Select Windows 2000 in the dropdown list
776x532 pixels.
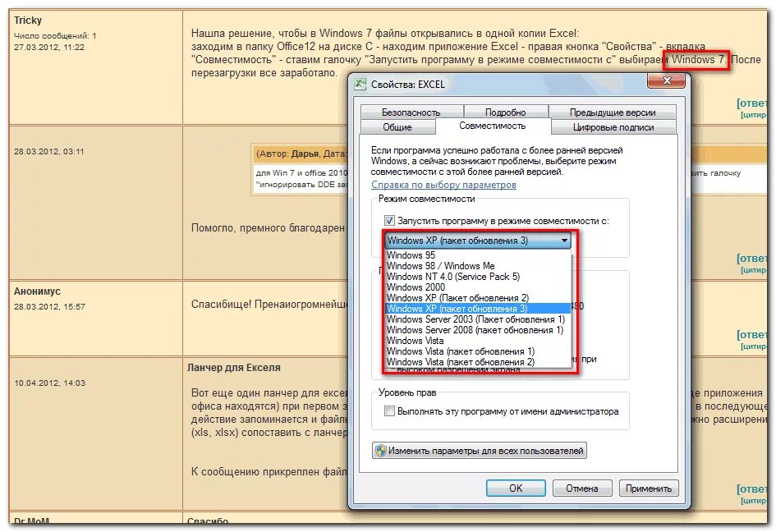click(478, 287)
